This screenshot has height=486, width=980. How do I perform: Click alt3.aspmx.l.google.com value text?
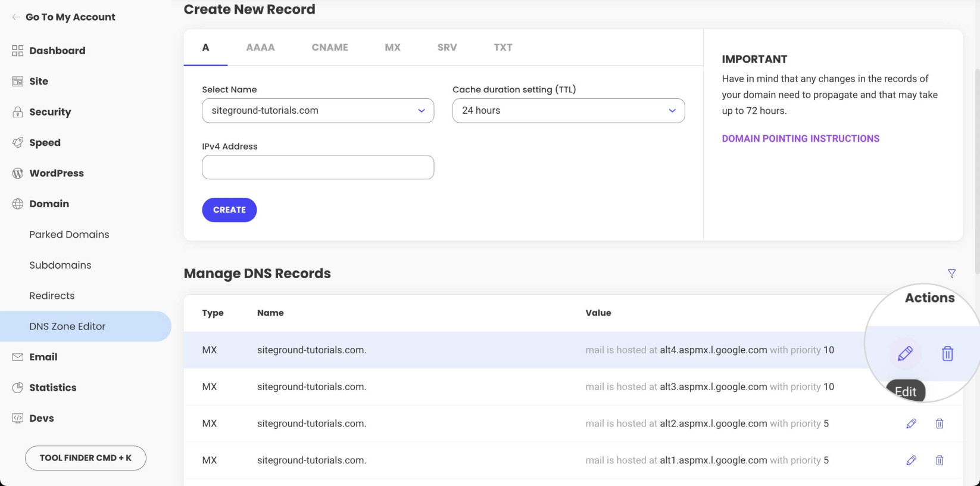coord(713,387)
